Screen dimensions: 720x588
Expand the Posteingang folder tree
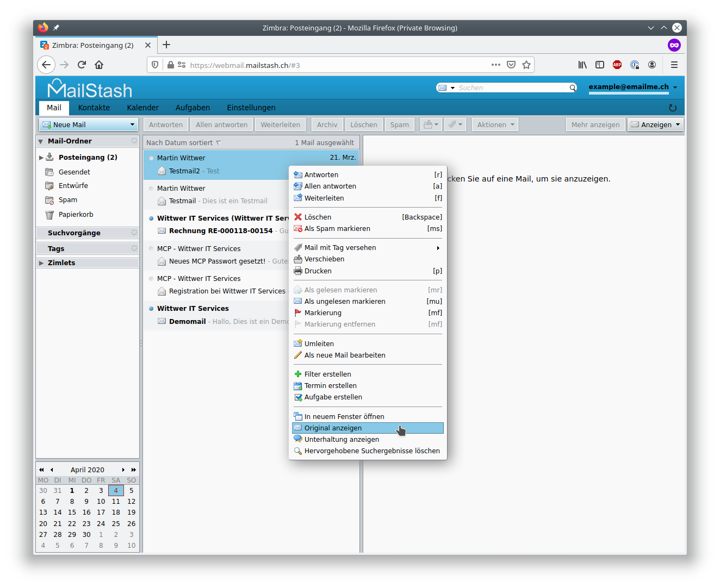click(x=41, y=158)
